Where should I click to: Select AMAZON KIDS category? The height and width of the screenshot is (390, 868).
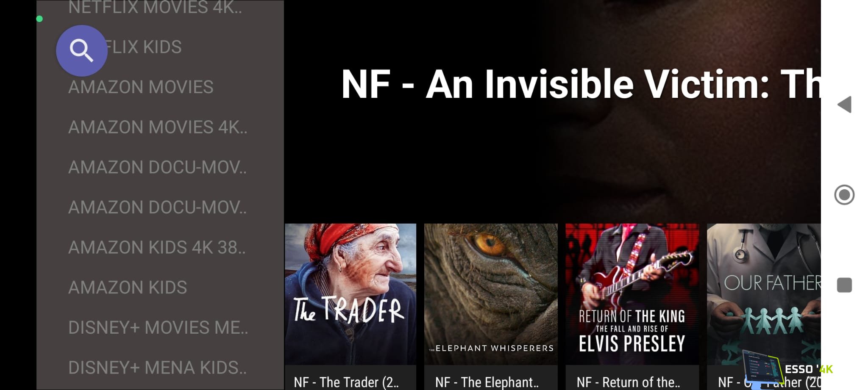tap(128, 288)
